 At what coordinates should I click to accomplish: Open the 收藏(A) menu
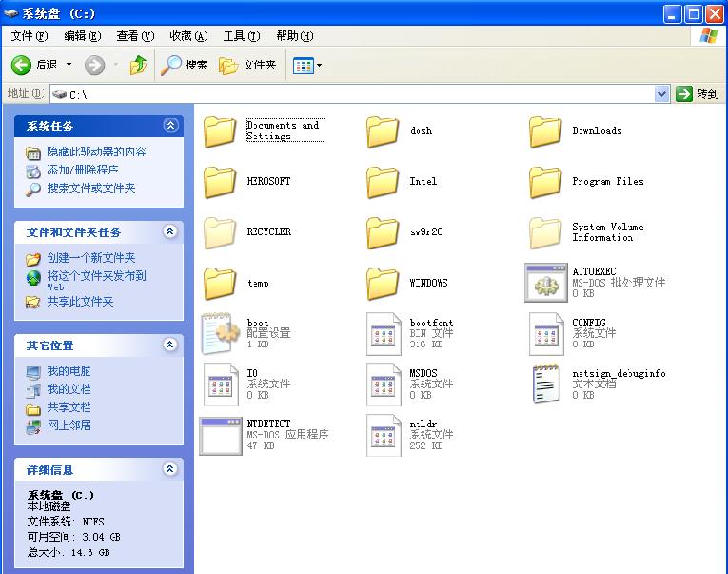click(x=188, y=36)
